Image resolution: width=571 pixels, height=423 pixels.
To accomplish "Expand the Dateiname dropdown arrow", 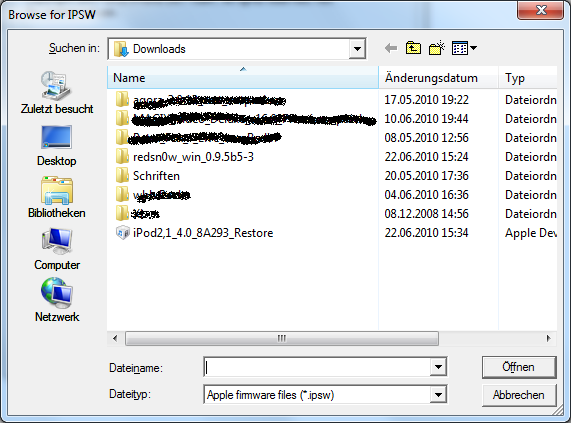I will click(438, 367).
